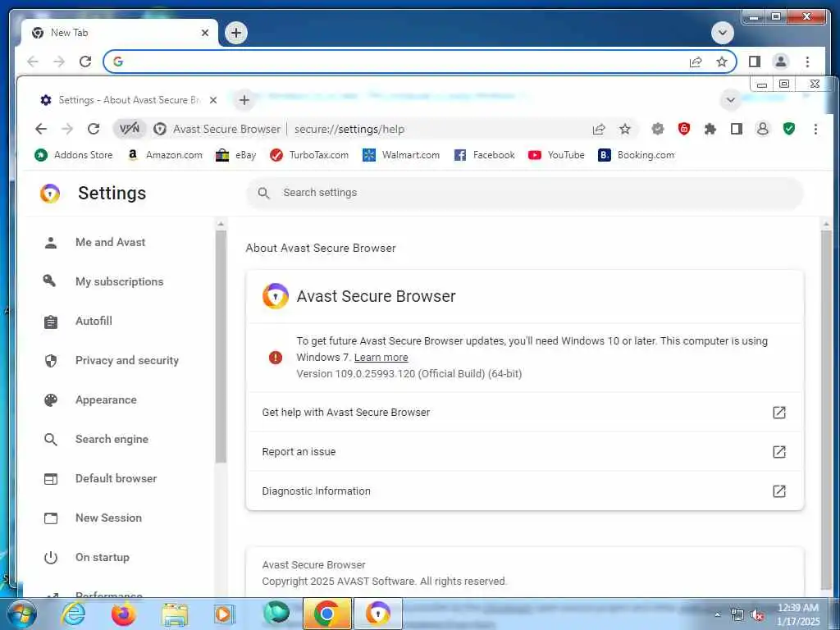Image resolution: width=840 pixels, height=630 pixels.
Task: Open the YouTube bookmark
Action: point(556,155)
